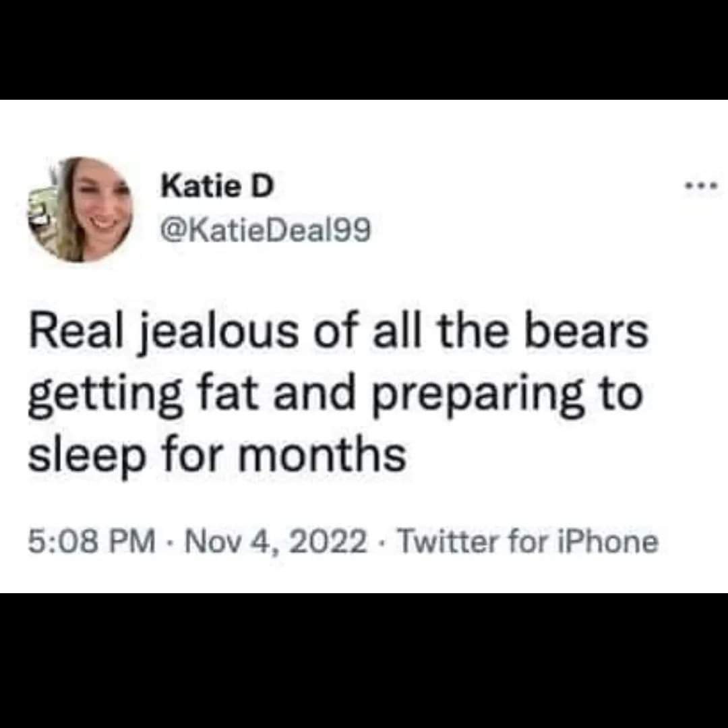Screen dimensions: 728x728
Task: Click the 5:08 PM timestamp
Action: [92, 542]
